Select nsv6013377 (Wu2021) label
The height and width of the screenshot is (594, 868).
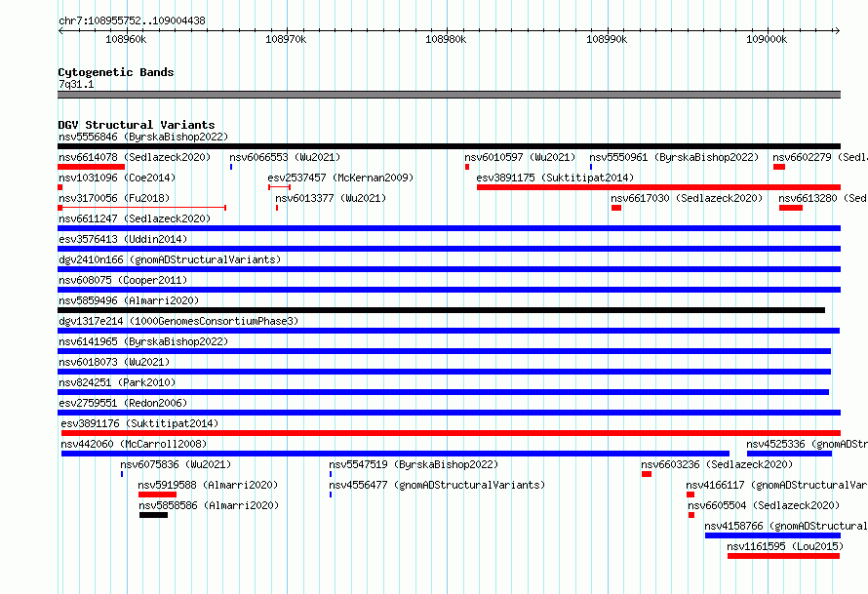click(331, 198)
